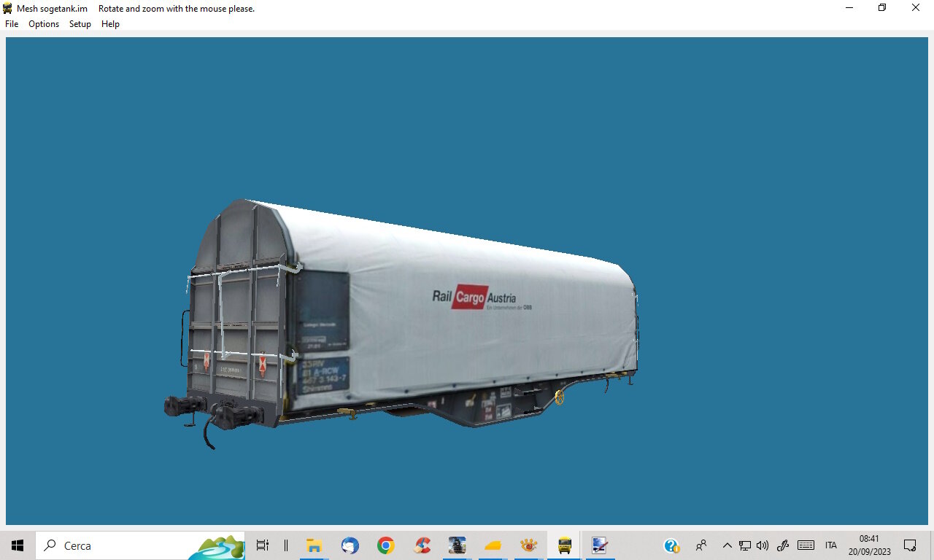Open the yellow folder taskbar app
Viewport: 934px width, 560px height.
point(493,545)
